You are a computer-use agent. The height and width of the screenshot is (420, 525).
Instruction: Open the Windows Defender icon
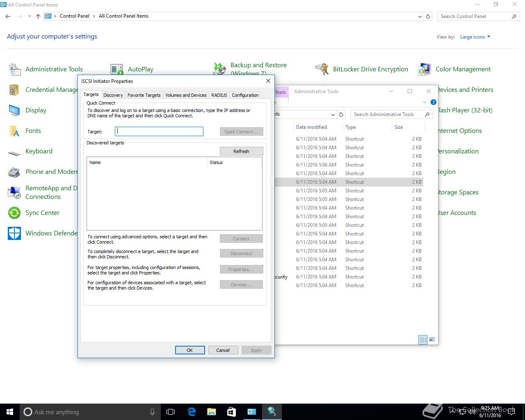point(14,233)
